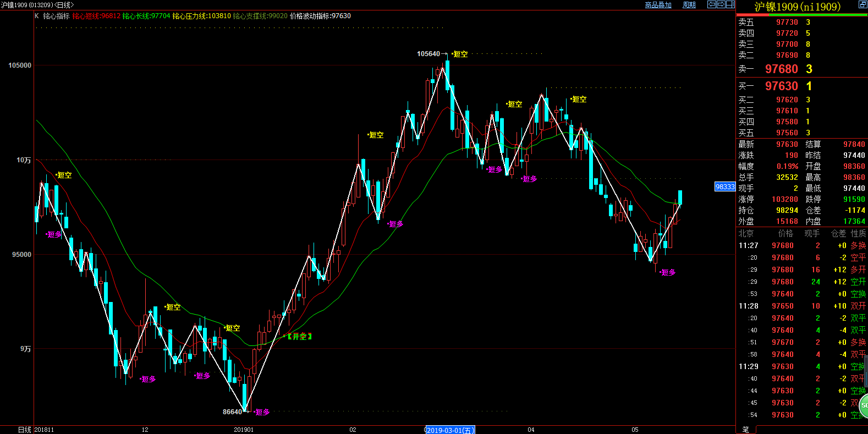Click the 内盘 value 17364
This screenshot has width=868, height=434.
pyautogui.click(x=854, y=221)
